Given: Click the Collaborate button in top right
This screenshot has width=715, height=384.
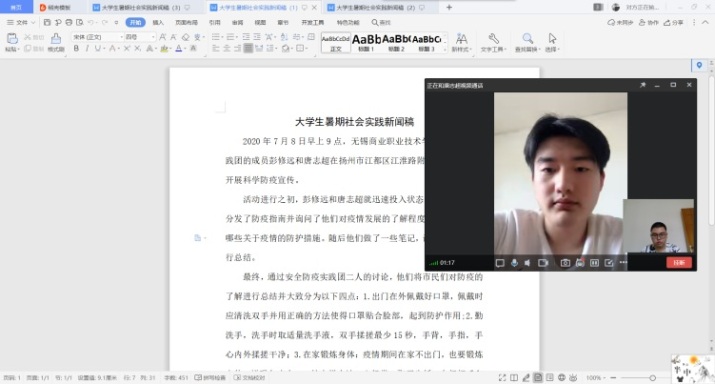Looking at the screenshot, I should pos(648,22).
